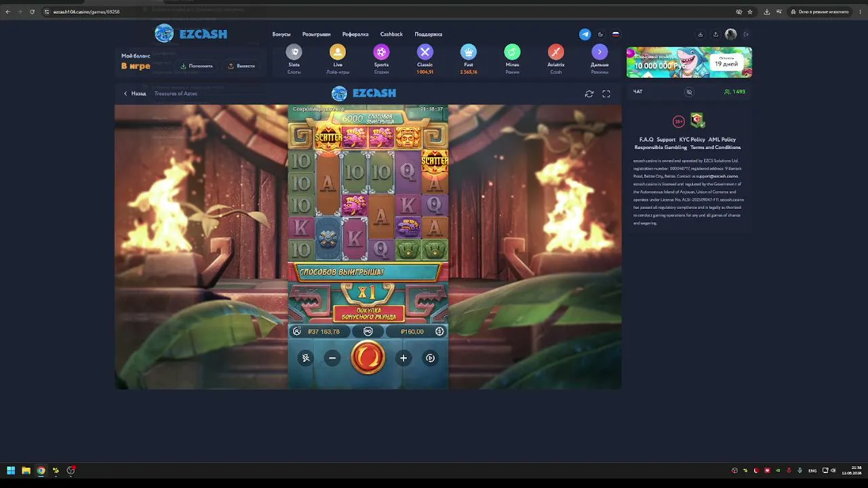The image size is (868, 488).
Task: Open the Telegram channel icon
Action: (585, 34)
